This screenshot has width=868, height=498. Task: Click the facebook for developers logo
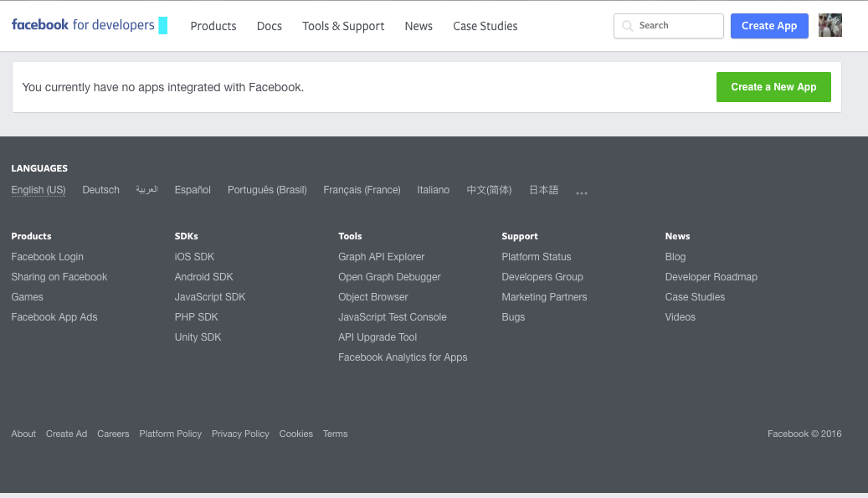[x=89, y=25]
